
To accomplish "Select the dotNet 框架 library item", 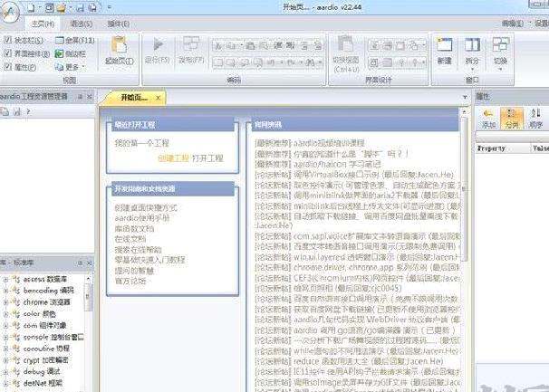I will [x=43, y=383].
